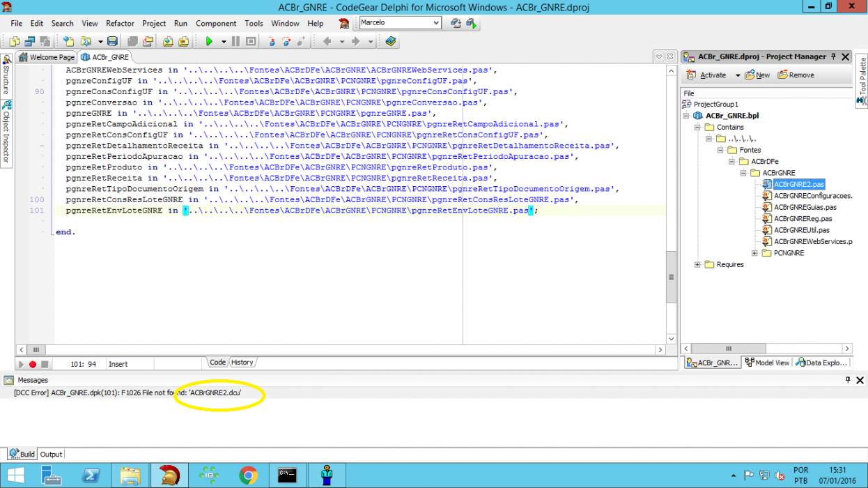Click the Trace Into debug icon
Image resolution: width=868 pixels, height=488 pixels.
272,41
